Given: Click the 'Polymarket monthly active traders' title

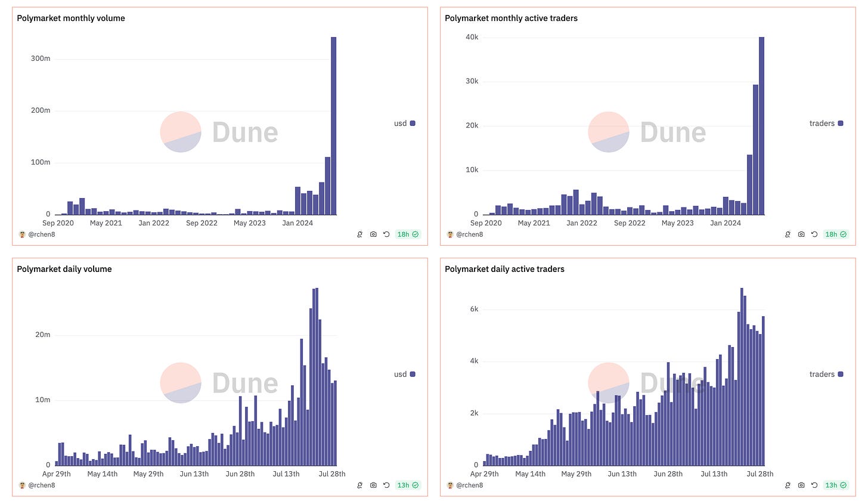Looking at the screenshot, I should coord(511,18).
